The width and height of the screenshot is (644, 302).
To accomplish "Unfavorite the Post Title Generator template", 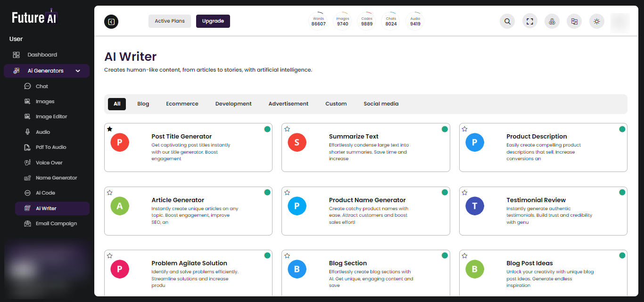I will [x=109, y=129].
